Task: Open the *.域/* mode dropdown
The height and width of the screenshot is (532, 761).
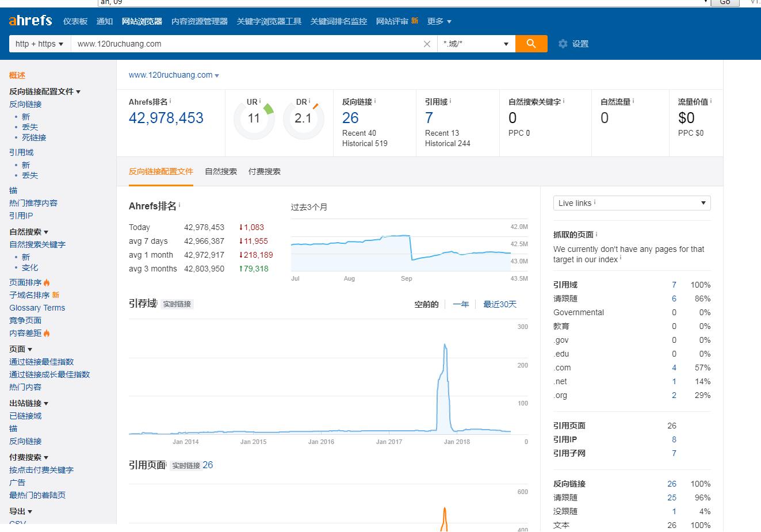Action: tap(476, 44)
